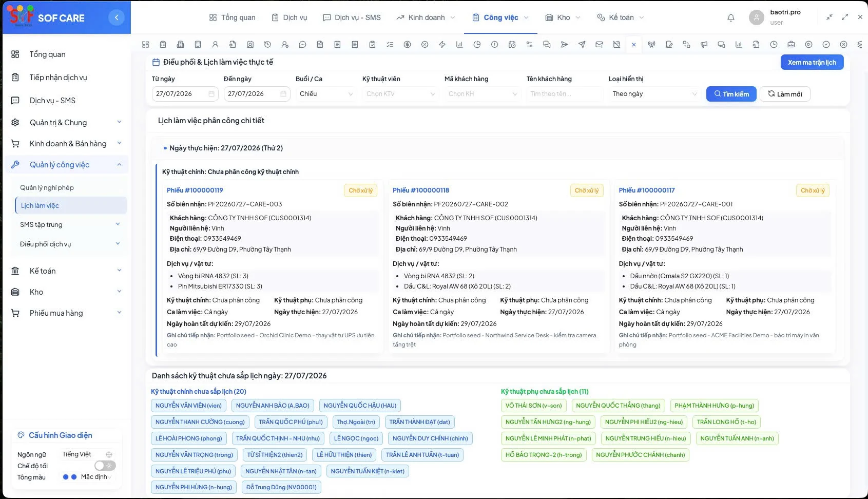Screen dimensions: 868x499
Task: Open the Kinh doanh top menu
Action: (x=426, y=17)
